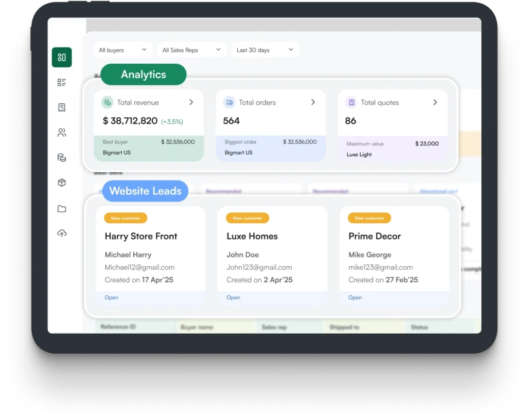
Task: Open the customers people sidebar icon
Action: [62, 133]
